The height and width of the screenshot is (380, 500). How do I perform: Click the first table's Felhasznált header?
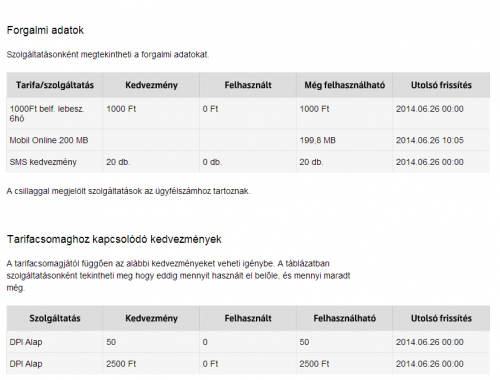(x=248, y=85)
